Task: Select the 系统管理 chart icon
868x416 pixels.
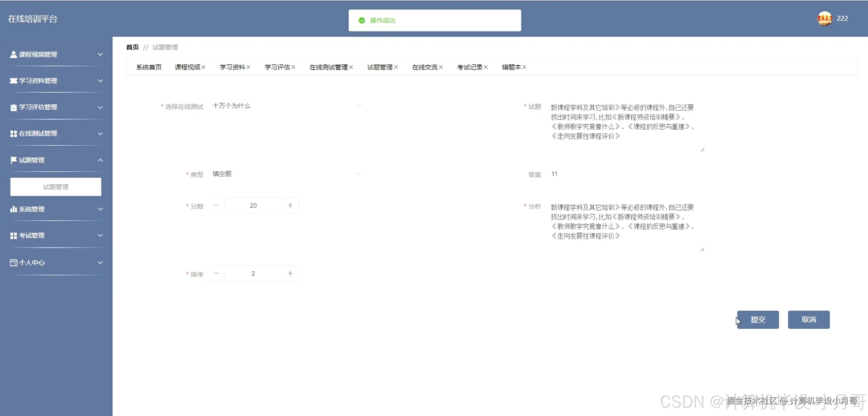Action: point(14,209)
